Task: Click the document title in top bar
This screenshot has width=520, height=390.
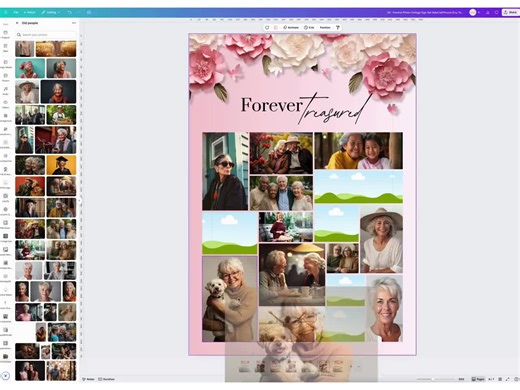Action: point(425,12)
